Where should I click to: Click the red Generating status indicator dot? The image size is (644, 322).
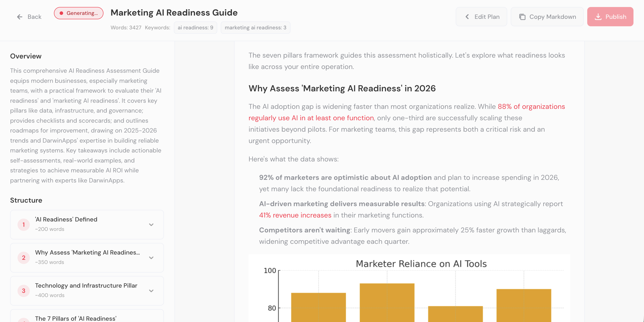click(x=62, y=13)
